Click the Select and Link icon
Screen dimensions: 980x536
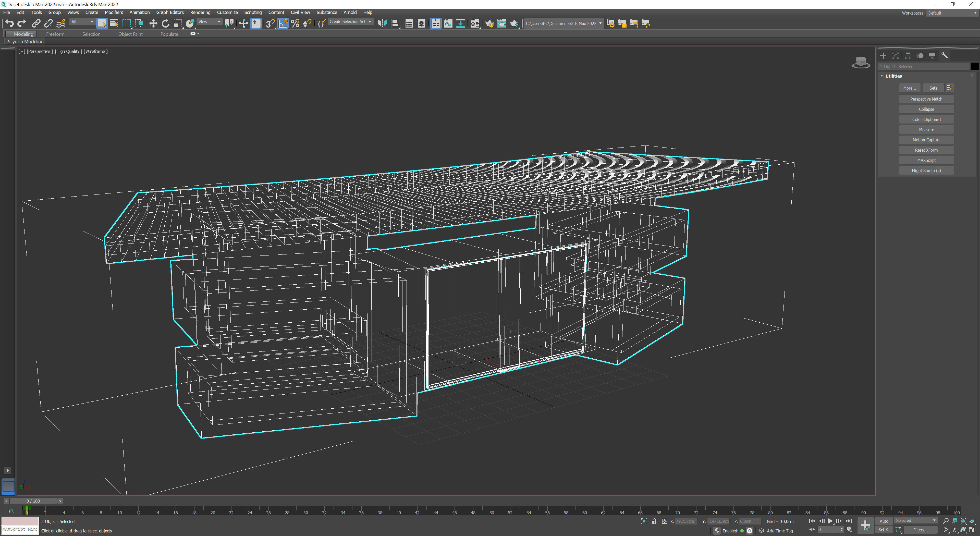pyautogui.click(x=36, y=23)
